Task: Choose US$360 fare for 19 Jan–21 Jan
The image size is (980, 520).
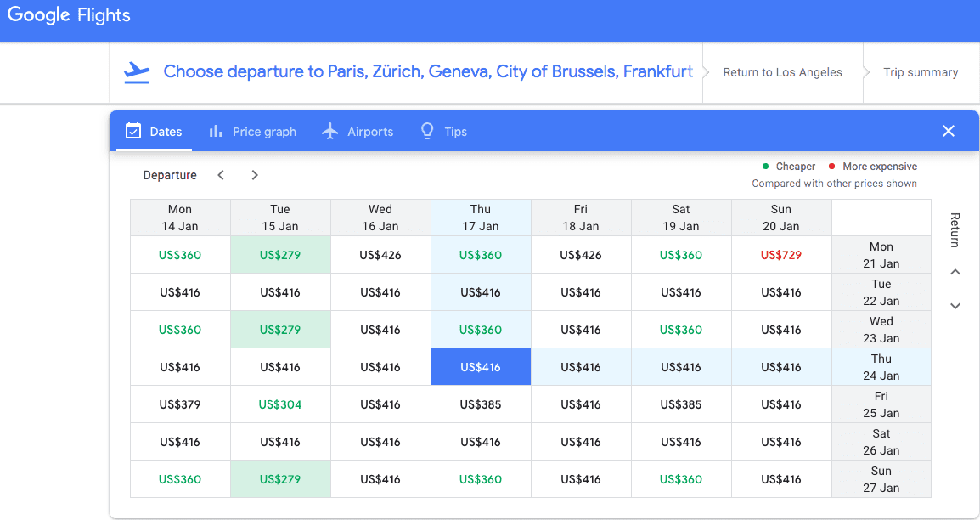Action: pos(680,255)
